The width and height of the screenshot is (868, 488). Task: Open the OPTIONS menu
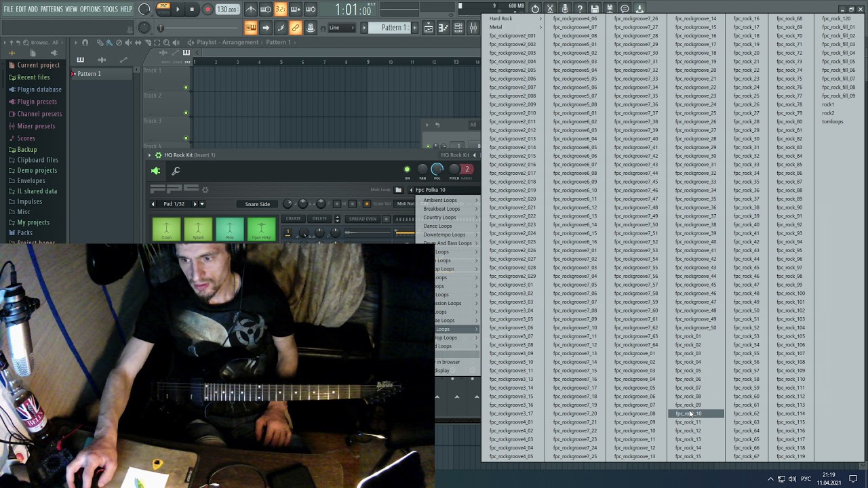pos(90,9)
